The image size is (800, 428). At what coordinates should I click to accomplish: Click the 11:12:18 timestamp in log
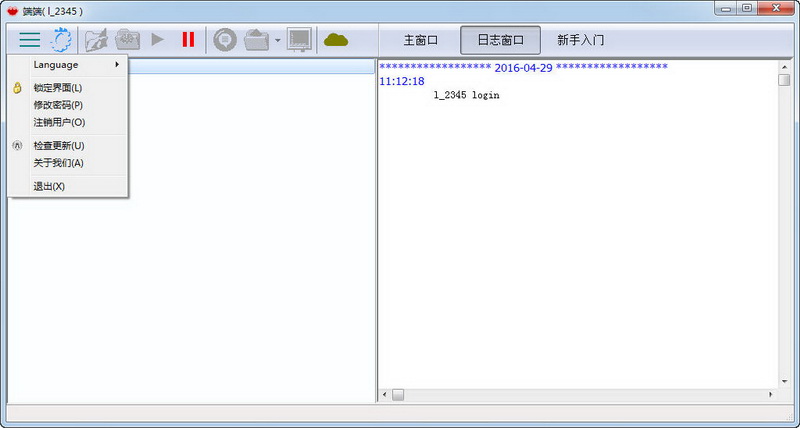(x=402, y=81)
